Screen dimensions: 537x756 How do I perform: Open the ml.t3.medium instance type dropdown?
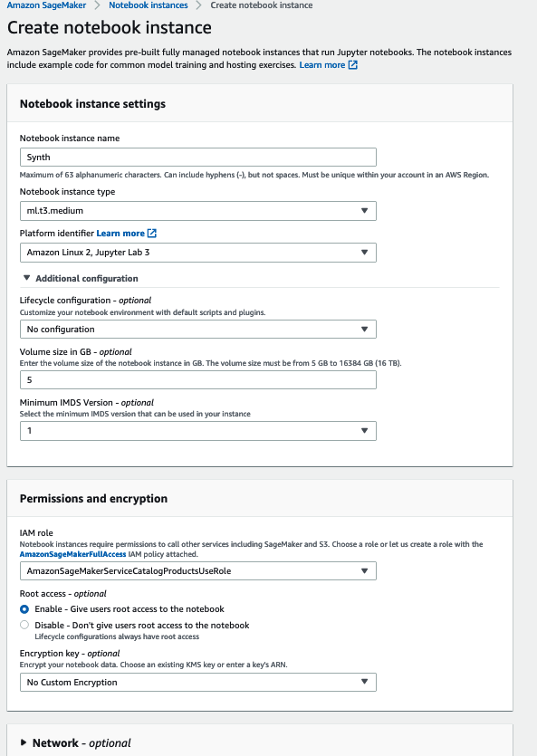[x=198, y=211]
